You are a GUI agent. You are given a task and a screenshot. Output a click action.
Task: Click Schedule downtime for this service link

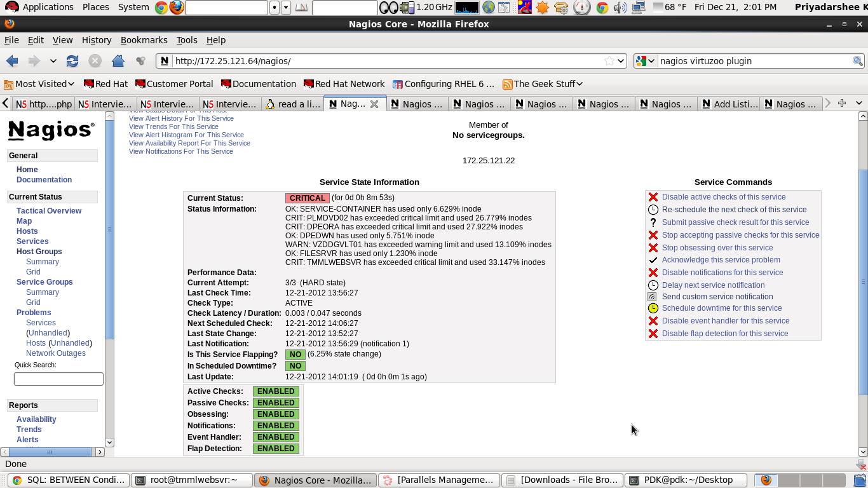tap(722, 308)
